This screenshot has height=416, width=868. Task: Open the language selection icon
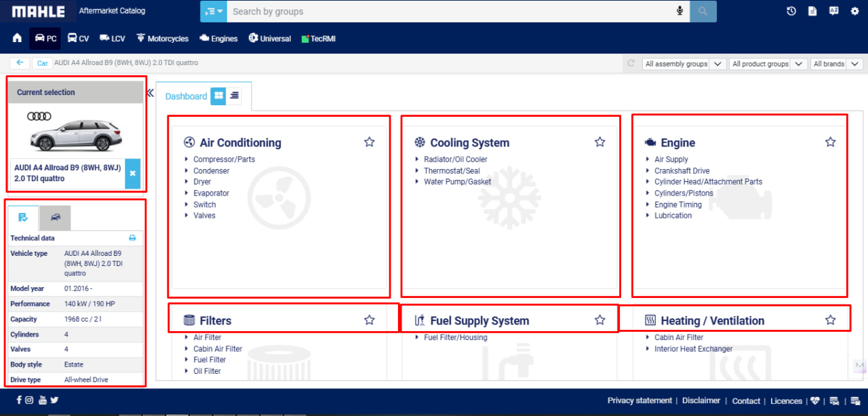(x=833, y=12)
